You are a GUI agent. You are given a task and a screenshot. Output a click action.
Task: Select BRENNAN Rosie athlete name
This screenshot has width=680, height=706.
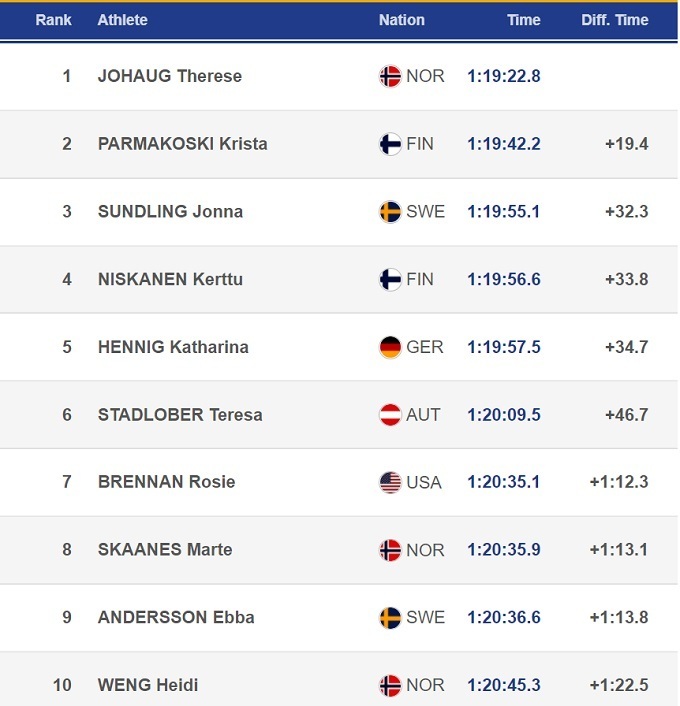click(166, 482)
